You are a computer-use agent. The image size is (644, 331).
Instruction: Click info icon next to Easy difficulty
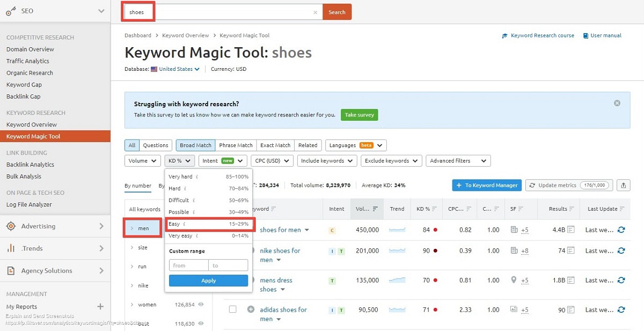(184, 224)
